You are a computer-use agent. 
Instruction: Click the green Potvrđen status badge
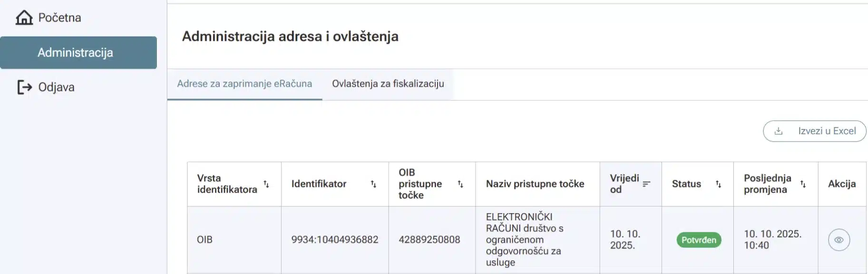click(699, 240)
